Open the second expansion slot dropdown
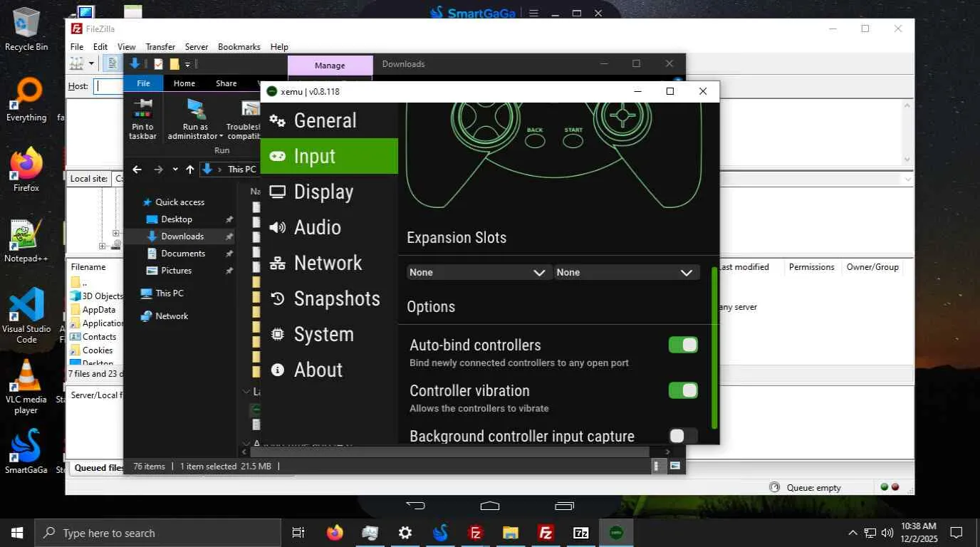This screenshot has height=547, width=980. click(626, 272)
